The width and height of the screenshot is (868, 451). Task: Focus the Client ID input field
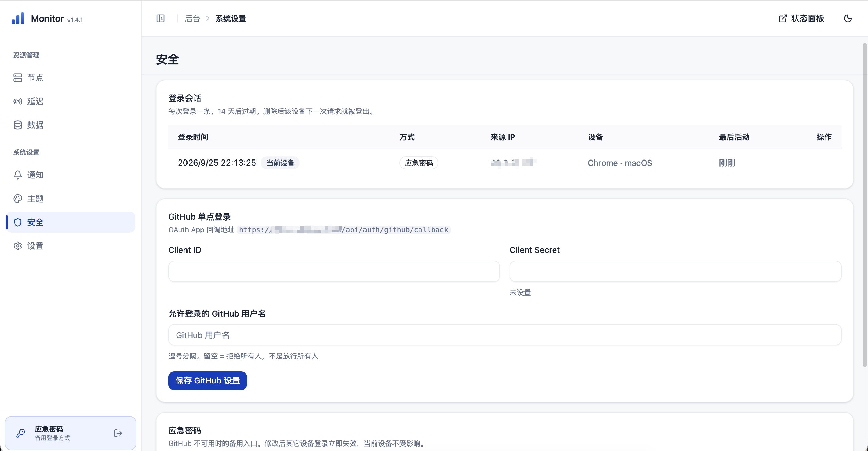point(334,271)
